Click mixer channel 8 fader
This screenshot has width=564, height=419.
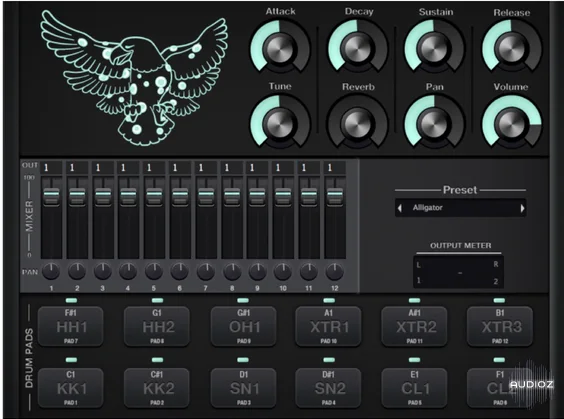[x=232, y=196]
